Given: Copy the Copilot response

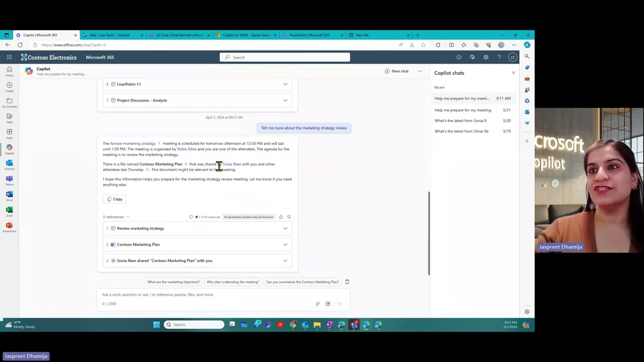Looking at the screenshot, I should click(x=115, y=199).
